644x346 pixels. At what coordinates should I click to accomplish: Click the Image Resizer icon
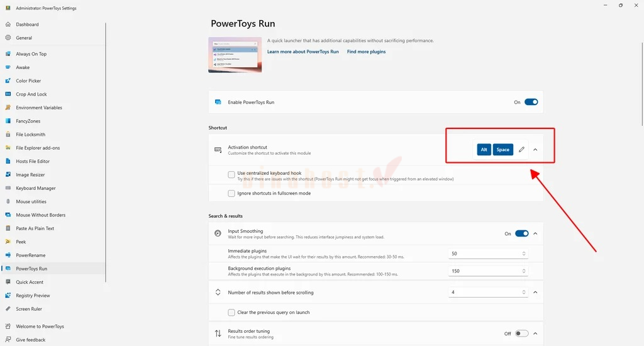click(x=8, y=175)
